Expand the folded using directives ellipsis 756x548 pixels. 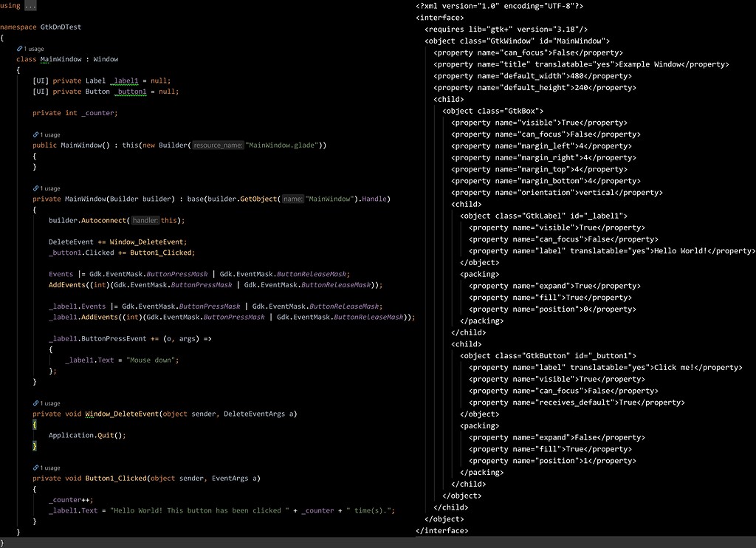point(30,6)
